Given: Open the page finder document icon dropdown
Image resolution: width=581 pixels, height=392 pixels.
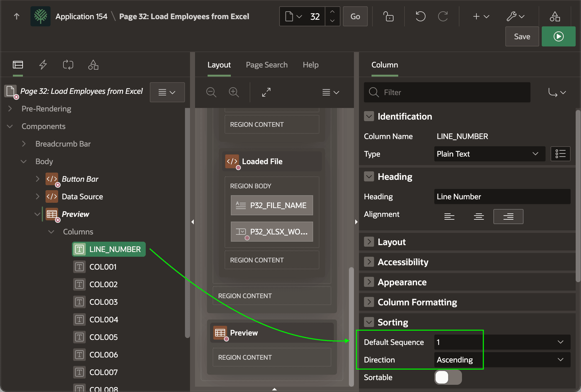Looking at the screenshot, I should (293, 16).
